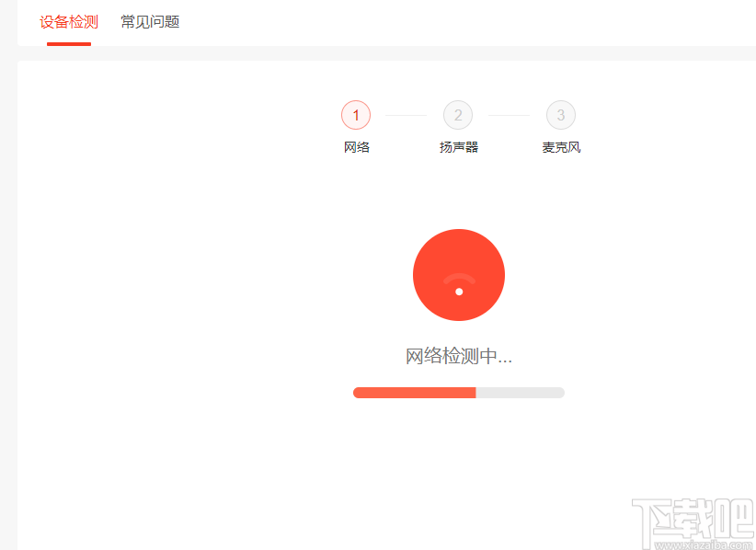The width and height of the screenshot is (756, 550).
Task: Switch to the 常见问题 tab
Action: (148, 22)
